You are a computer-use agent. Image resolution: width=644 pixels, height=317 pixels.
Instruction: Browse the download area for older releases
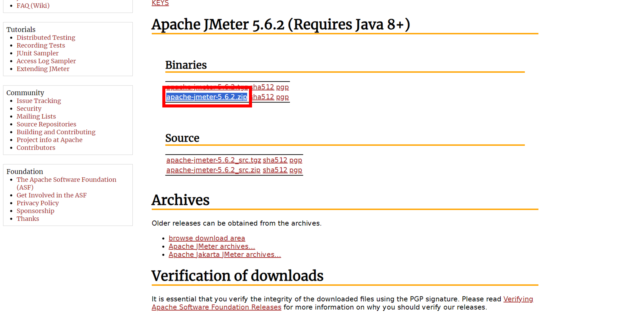coord(207,238)
